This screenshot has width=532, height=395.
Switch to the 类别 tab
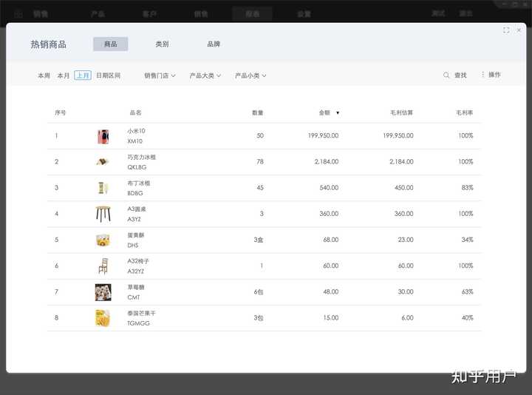point(162,44)
